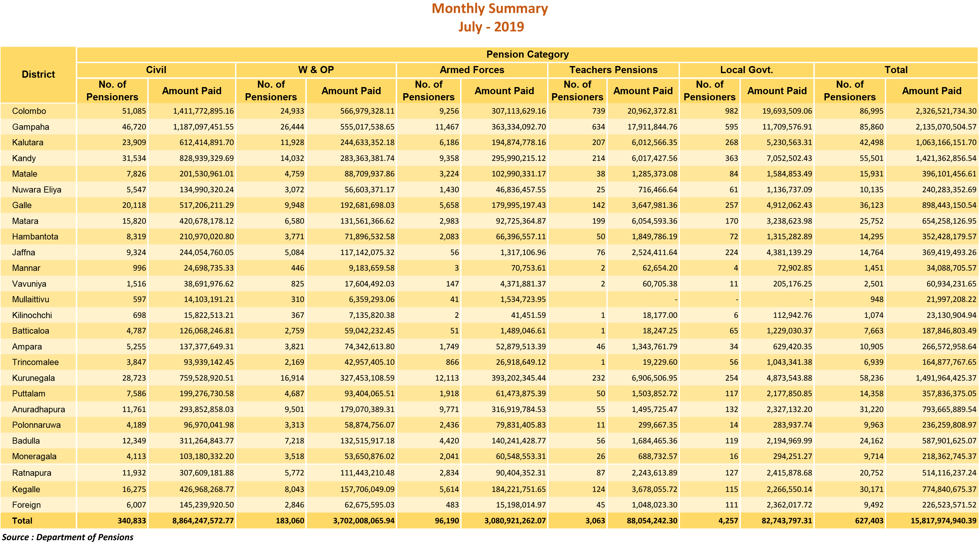Click total W&OP amount 3,702,008,065.94

[x=363, y=521]
